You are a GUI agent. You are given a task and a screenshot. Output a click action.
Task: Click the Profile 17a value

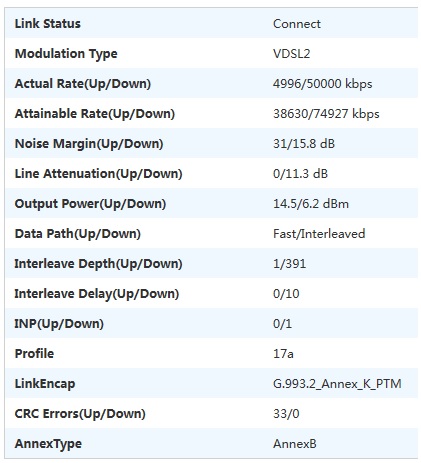point(283,354)
